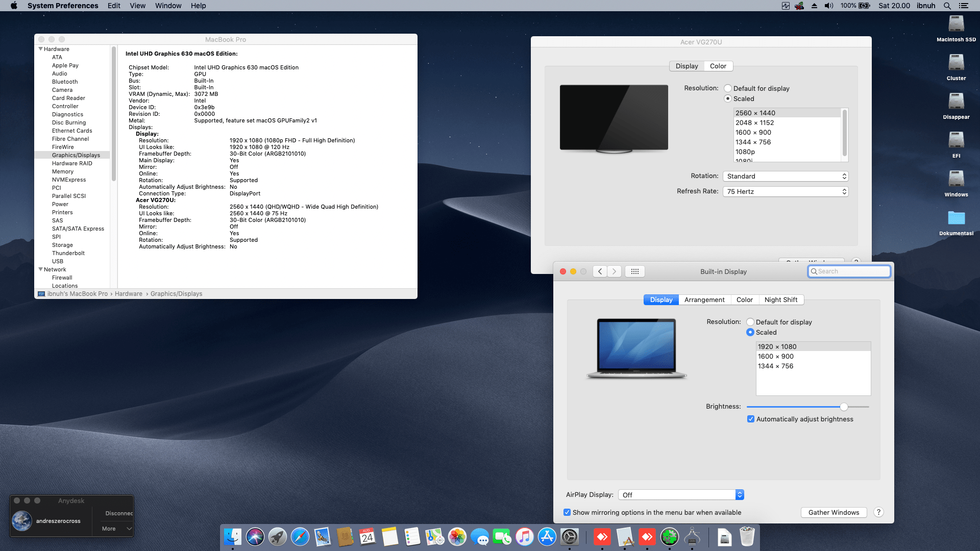Switch to Color tab in Acer VG270U

tap(718, 66)
